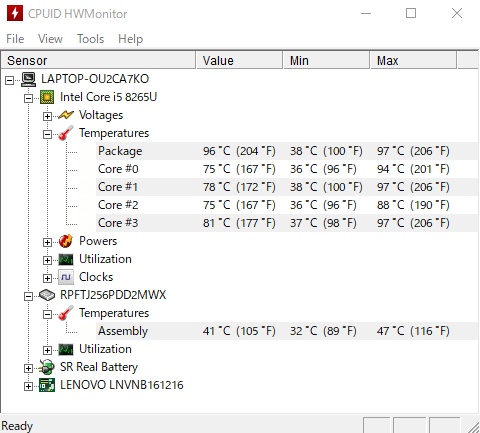The width and height of the screenshot is (480, 433).
Task: Click the CPU Utilization graph icon
Action: [66, 259]
